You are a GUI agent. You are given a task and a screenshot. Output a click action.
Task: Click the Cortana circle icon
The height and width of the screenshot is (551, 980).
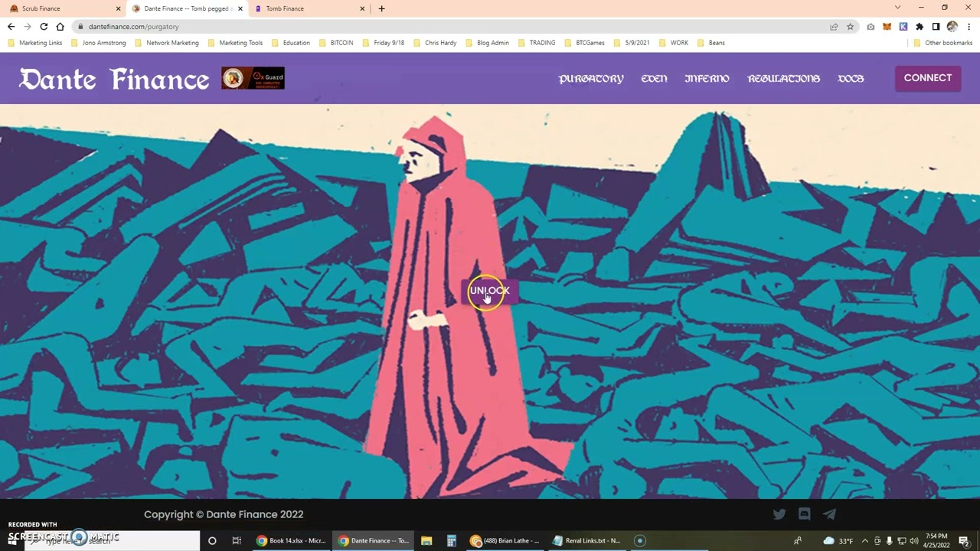point(212,541)
